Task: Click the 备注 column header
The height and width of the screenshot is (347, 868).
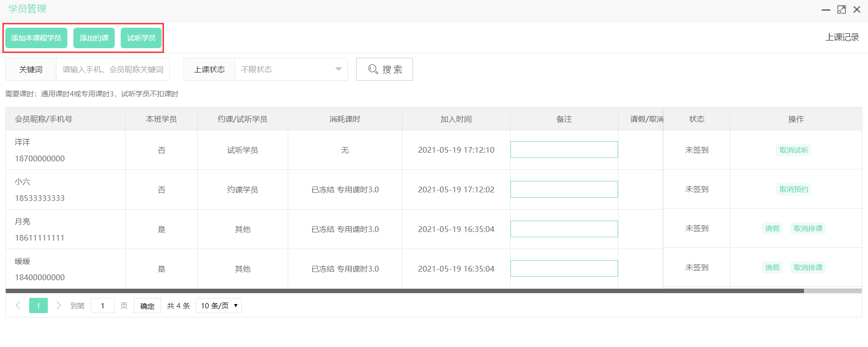Action: click(x=564, y=119)
